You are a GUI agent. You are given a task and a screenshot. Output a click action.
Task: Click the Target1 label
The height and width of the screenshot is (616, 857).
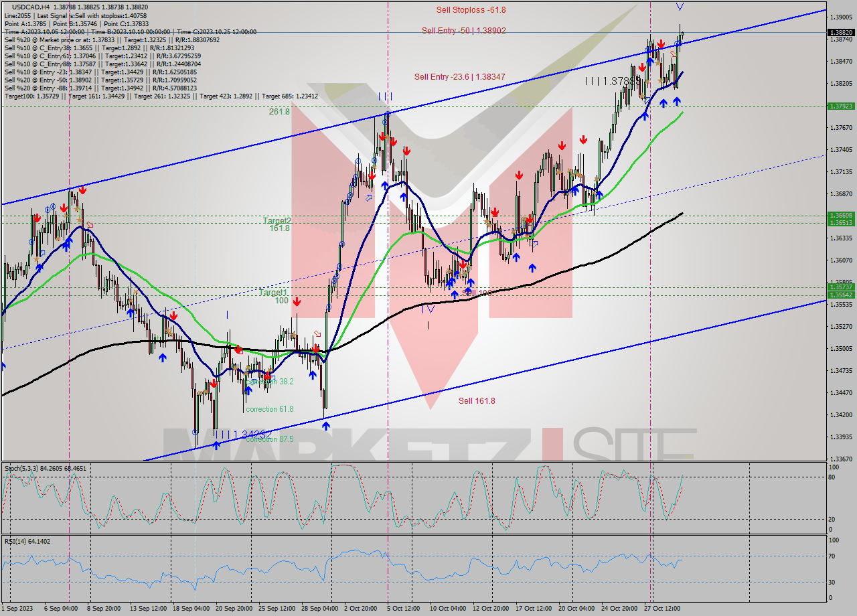[273, 293]
